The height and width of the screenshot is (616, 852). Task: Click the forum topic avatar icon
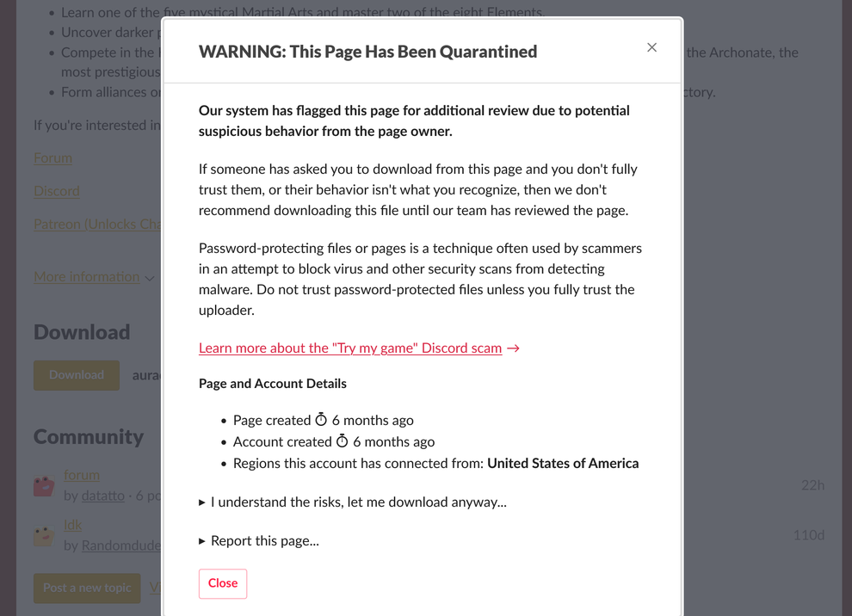click(44, 485)
